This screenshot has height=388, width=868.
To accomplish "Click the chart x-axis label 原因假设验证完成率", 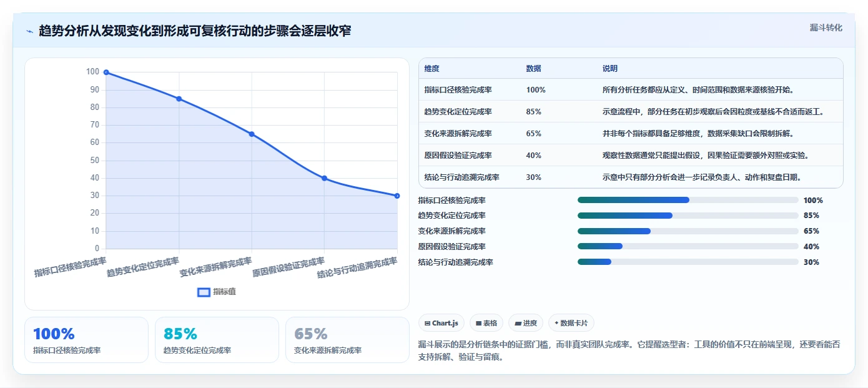I will [289, 267].
